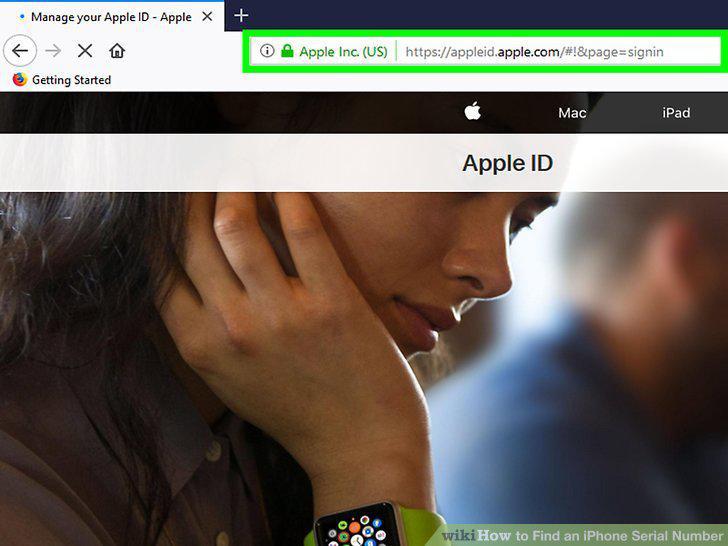Go back with the back arrow button
The height and width of the screenshot is (546, 728).
[20, 51]
